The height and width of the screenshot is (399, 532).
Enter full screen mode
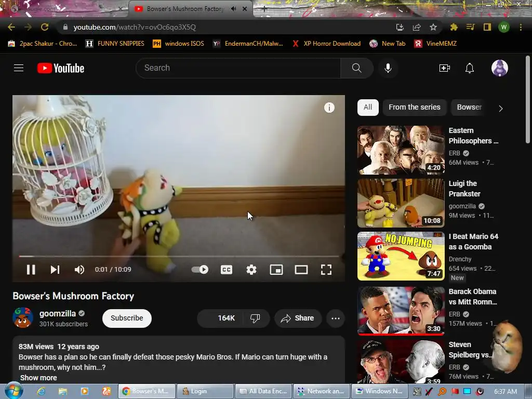[x=326, y=270]
